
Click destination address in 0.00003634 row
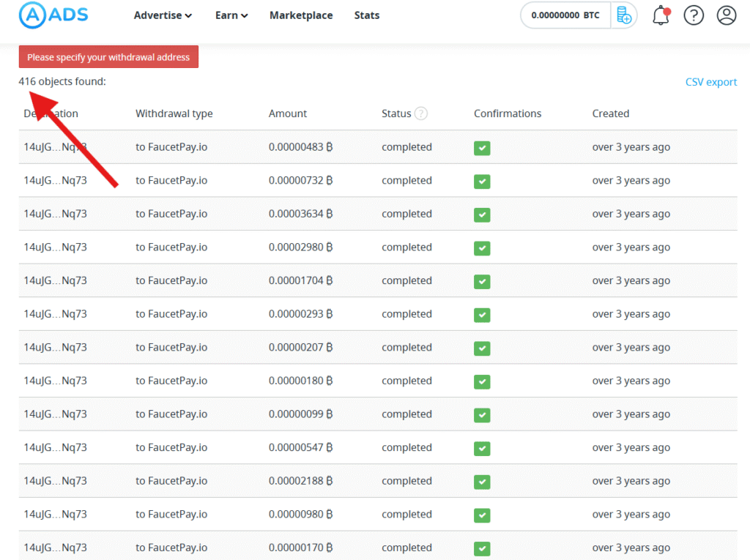(x=56, y=214)
